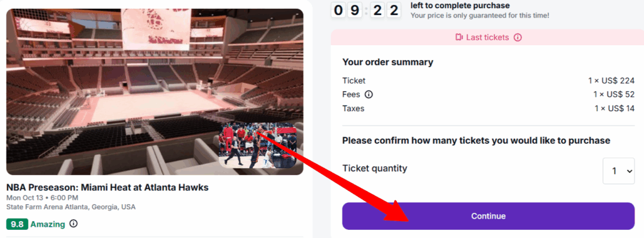Click the arena seat view image
Viewport: 644px width, 238px height.
155,92
